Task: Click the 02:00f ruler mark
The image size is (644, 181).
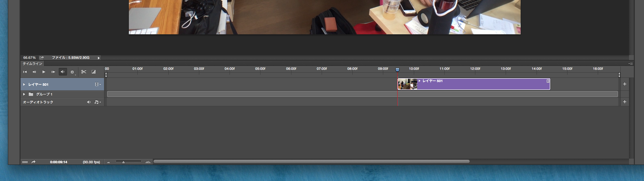Action: point(168,69)
